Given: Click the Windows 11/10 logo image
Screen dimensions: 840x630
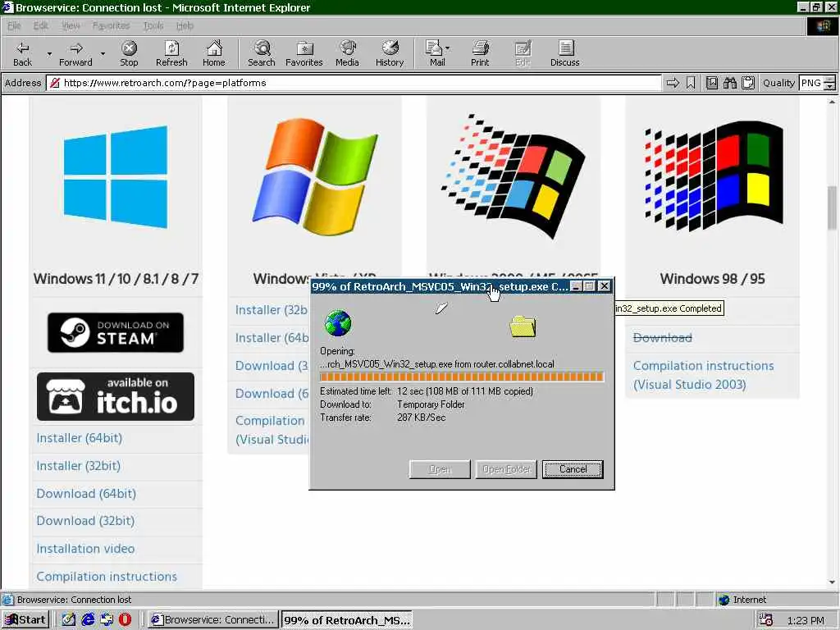Looking at the screenshot, I should pyautogui.click(x=116, y=177).
